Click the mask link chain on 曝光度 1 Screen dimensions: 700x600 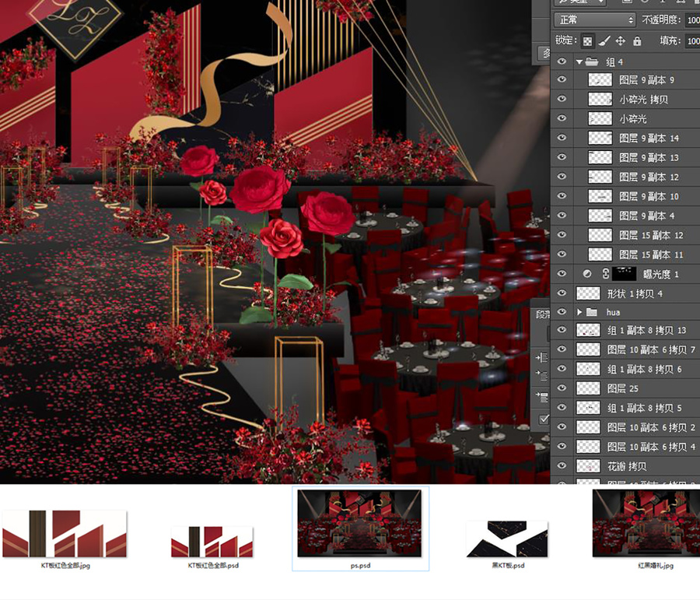coord(605,274)
